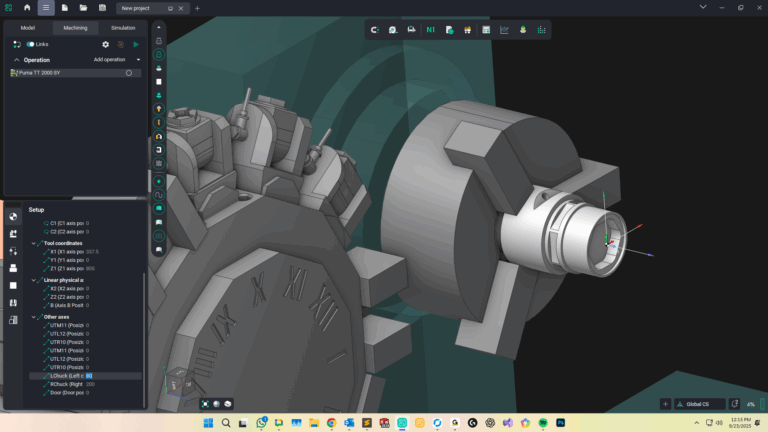This screenshot has height=432, width=768.
Task: Click the open folder icon
Action: coord(84,8)
